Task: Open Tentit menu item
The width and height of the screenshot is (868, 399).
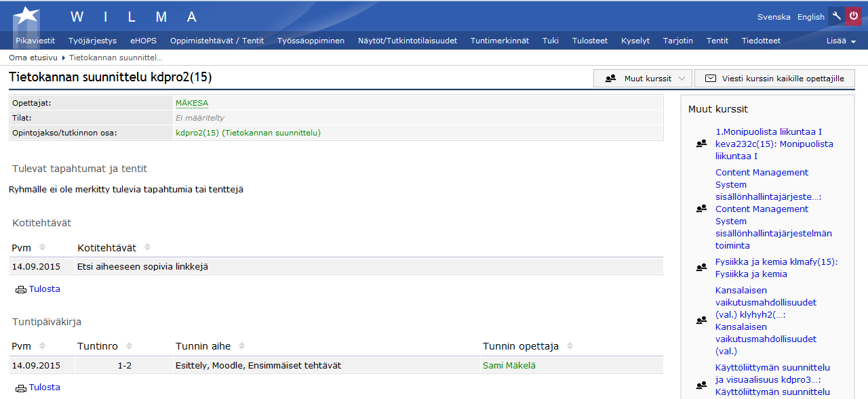Action: 717,41
